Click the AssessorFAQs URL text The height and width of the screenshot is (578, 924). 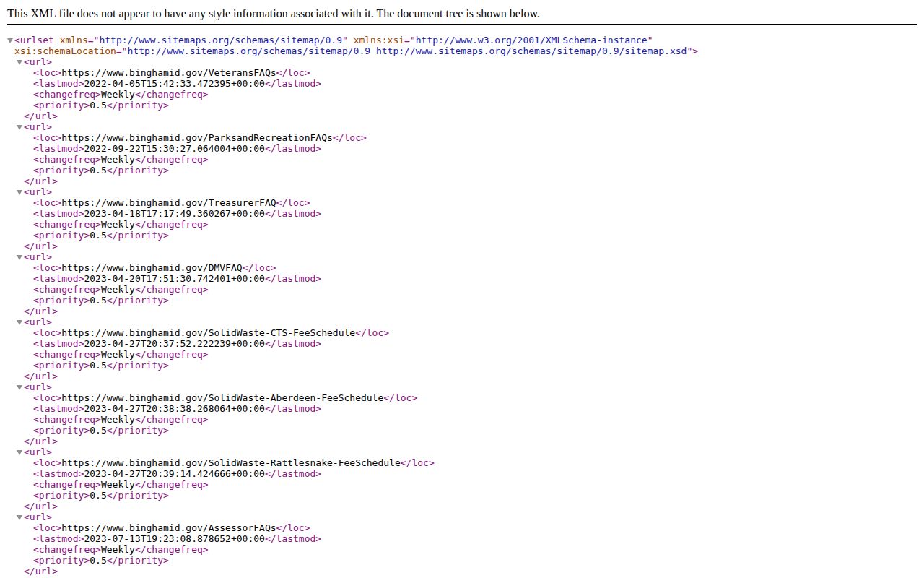(169, 528)
